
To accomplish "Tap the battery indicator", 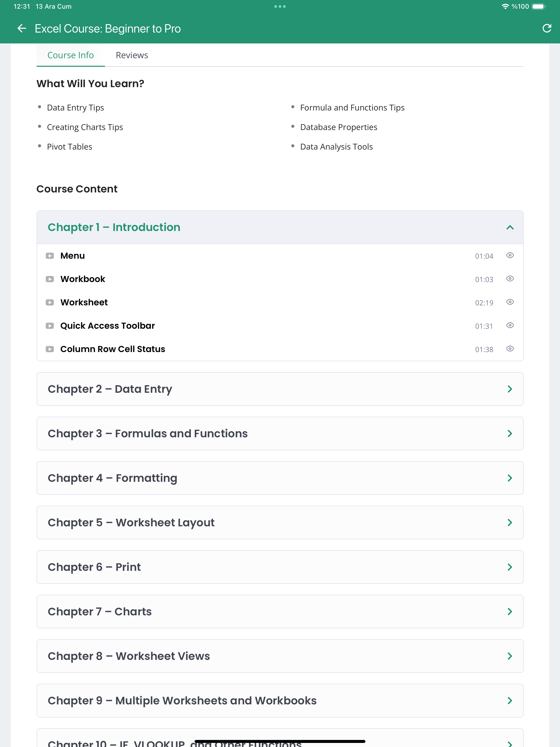I will (538, 7).
